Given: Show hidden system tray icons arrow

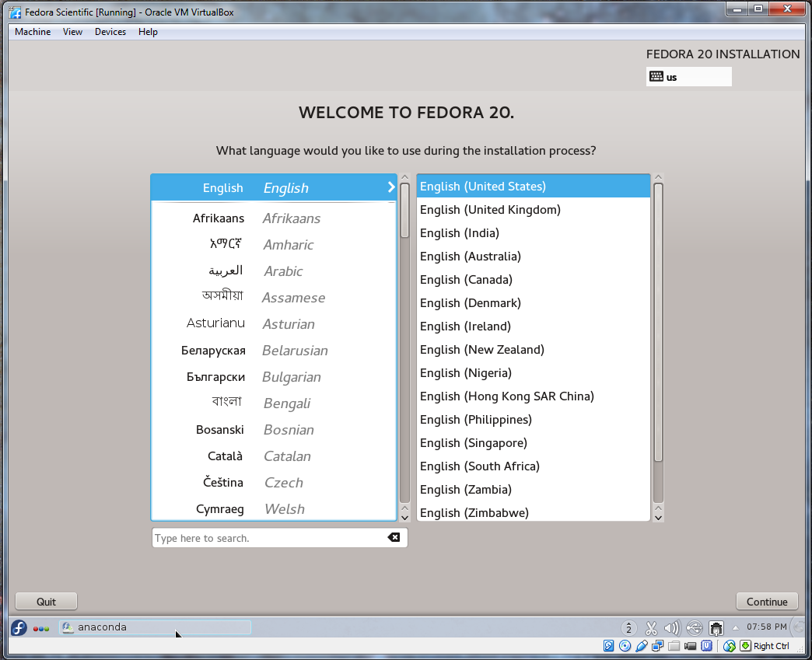Looking at the screenshot, I should (736, 627).
